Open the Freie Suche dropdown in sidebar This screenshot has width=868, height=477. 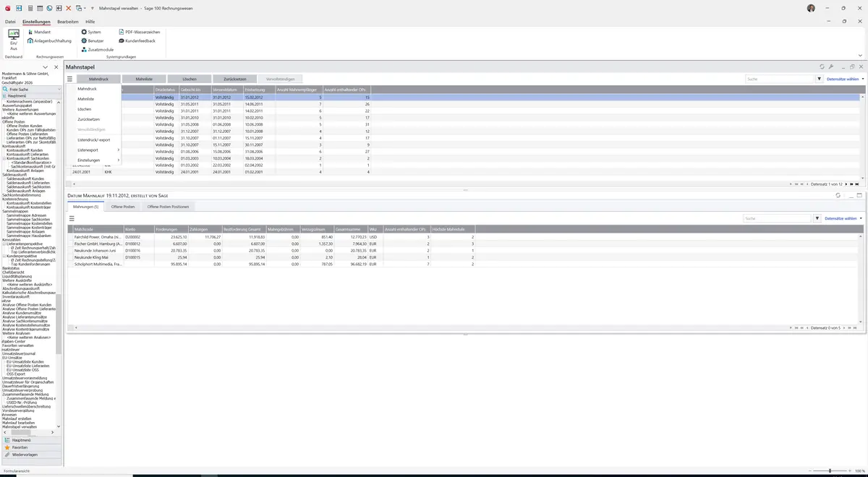point(59,90)
